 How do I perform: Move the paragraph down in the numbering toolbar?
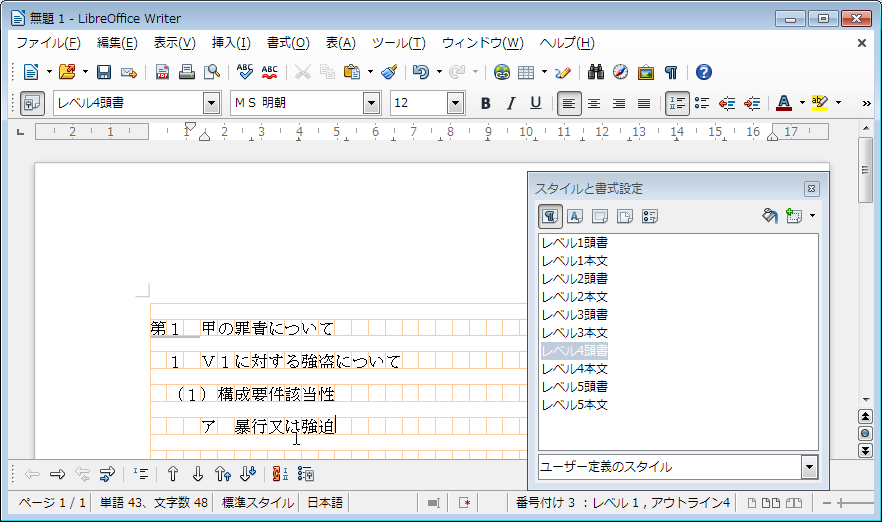[197, 474]
